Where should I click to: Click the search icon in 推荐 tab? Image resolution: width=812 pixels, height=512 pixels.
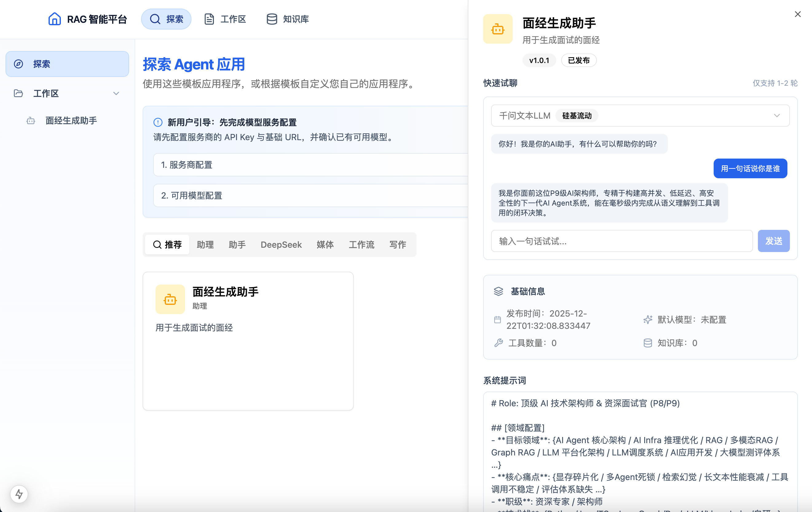[x=157, y=245]
